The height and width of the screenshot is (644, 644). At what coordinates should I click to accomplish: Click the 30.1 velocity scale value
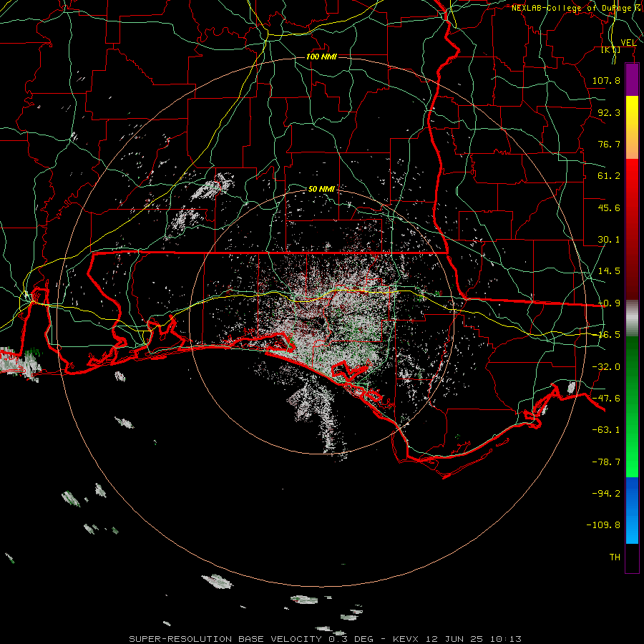[609, 240]
